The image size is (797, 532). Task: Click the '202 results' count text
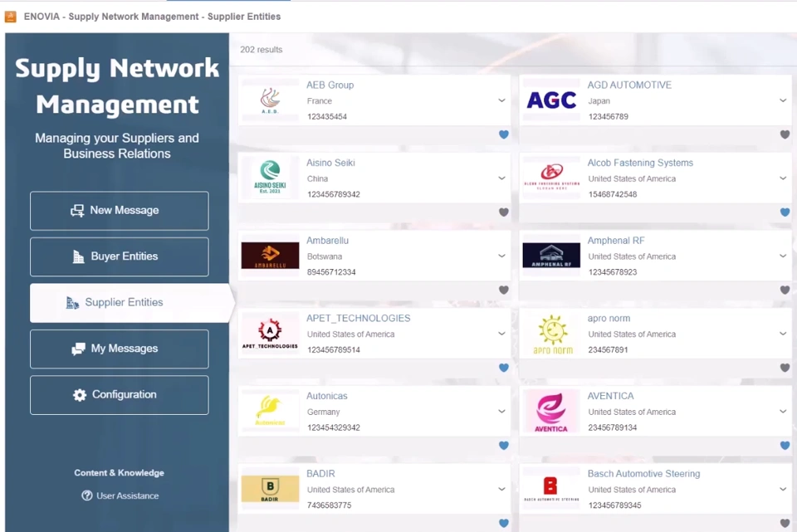262,49
